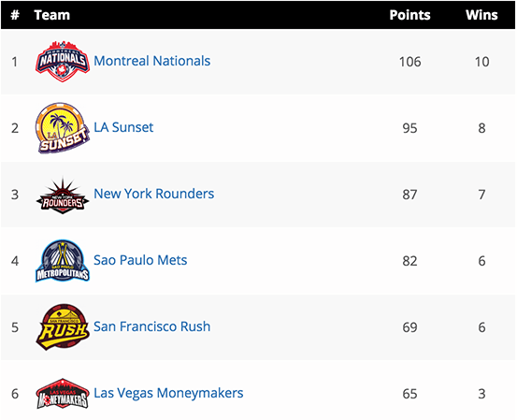The image size is (517, 420).
Task: Click the # rank column header
Action: [x=15, y=15]
